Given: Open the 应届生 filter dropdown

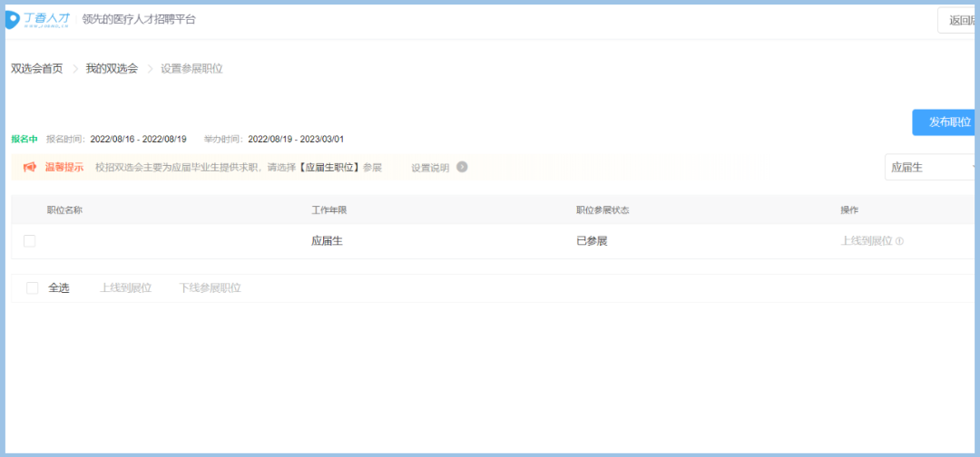Looking at the screenshot, I should [x=931, y=168].
